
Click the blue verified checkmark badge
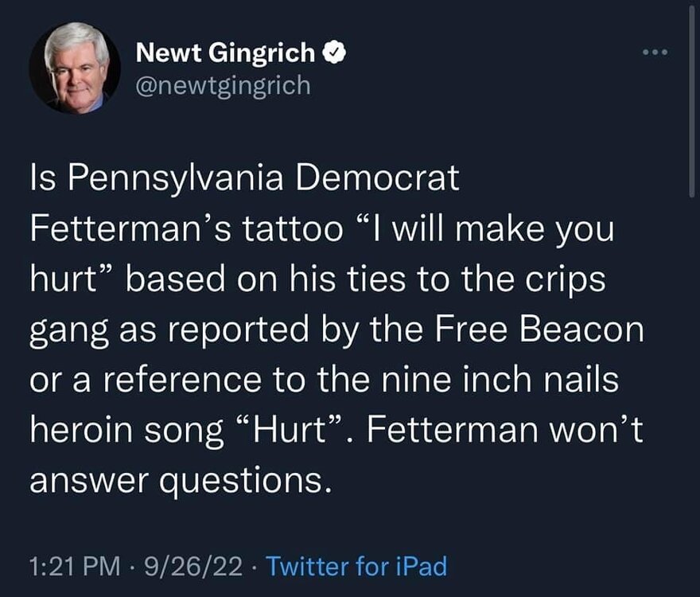click(335, 53)
